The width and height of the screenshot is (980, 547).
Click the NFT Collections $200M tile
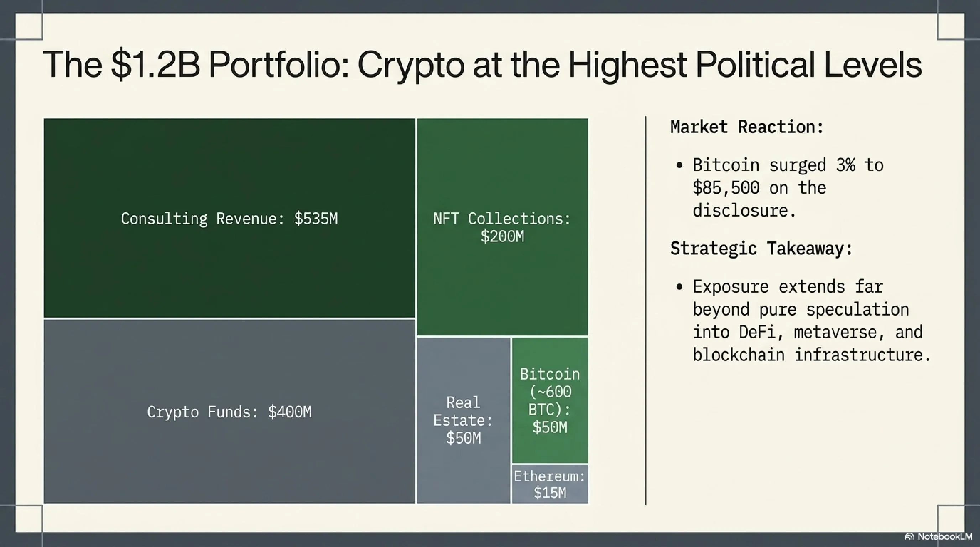coord(502,227)
